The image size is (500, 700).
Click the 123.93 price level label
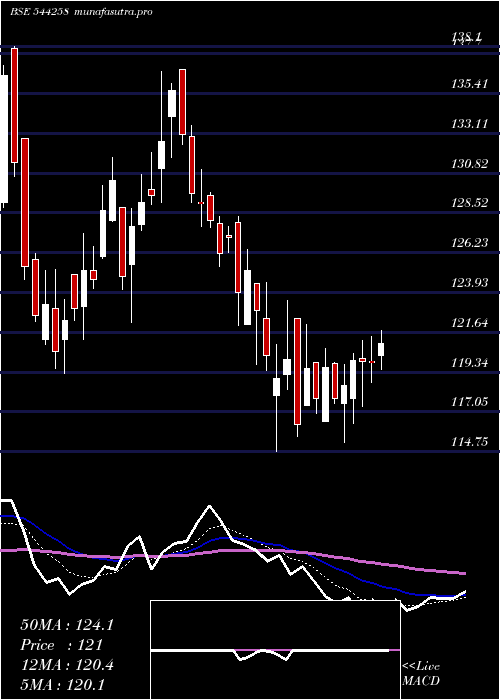(x=470, y=283)
